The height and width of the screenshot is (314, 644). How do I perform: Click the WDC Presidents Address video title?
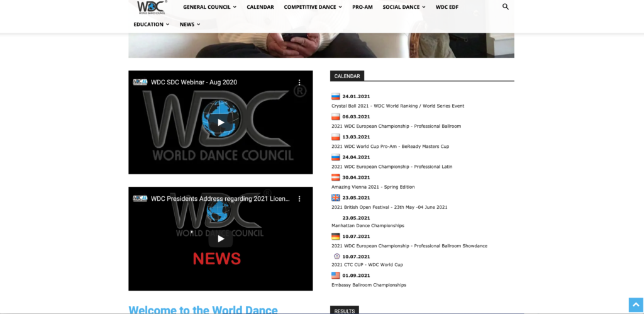(221, 199)
